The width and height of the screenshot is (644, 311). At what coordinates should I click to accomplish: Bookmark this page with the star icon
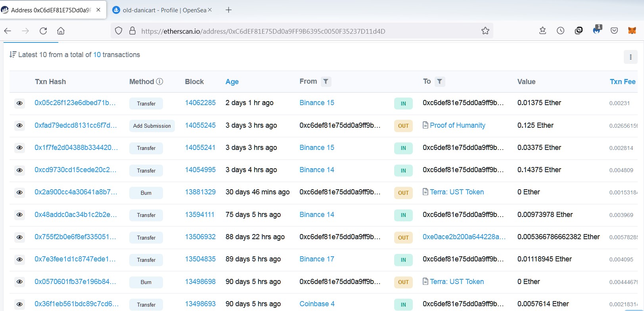[485, 31]
